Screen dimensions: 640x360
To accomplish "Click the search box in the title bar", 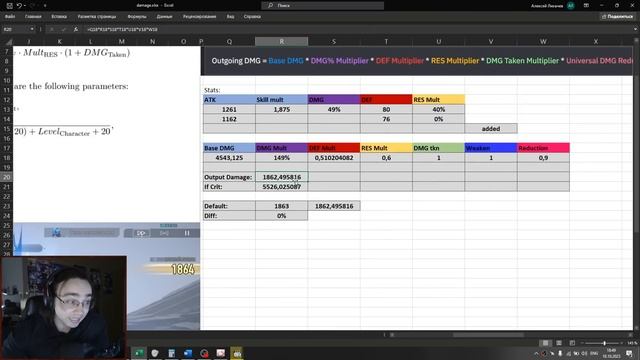I will pos(322,5).
